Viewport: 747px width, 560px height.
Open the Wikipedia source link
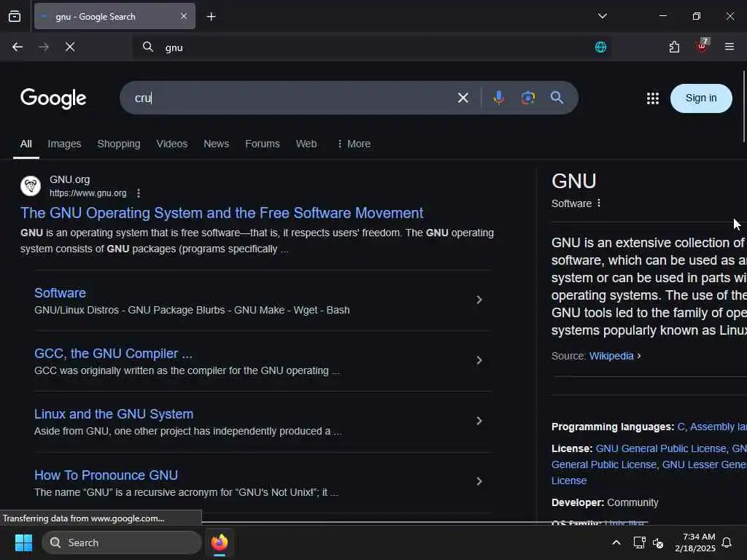611,356
